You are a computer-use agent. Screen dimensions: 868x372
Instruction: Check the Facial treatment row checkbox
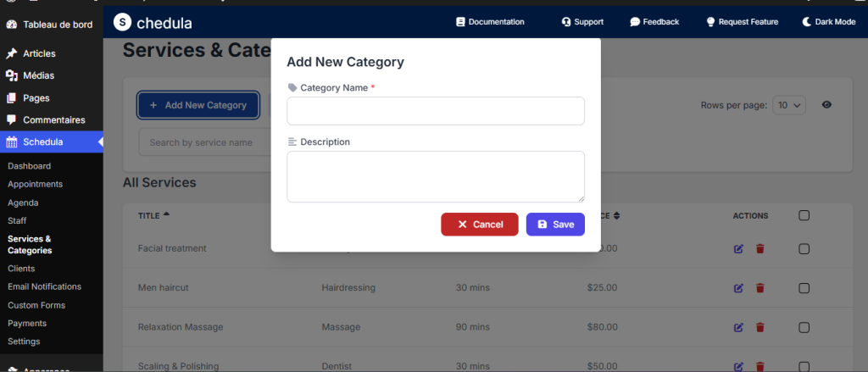tap(804, 249)
